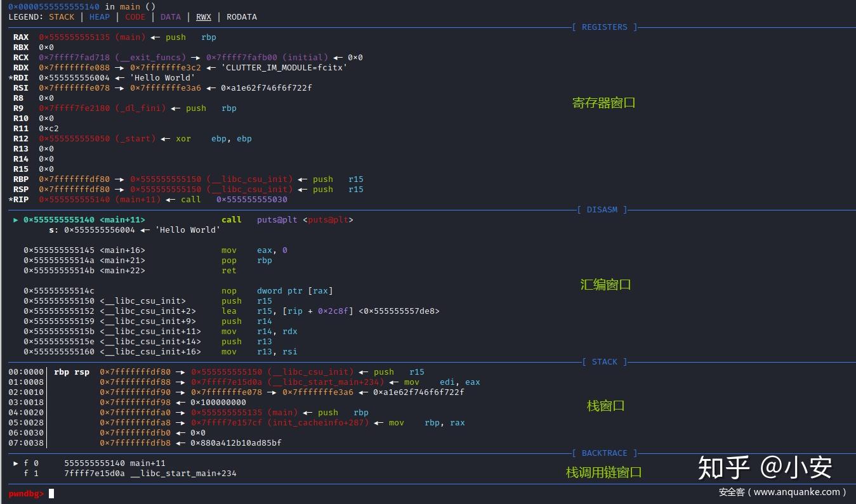Screen dimensions: 856x504
Task: Click the REGISTERS section header
Action: (x=604, y=27)
